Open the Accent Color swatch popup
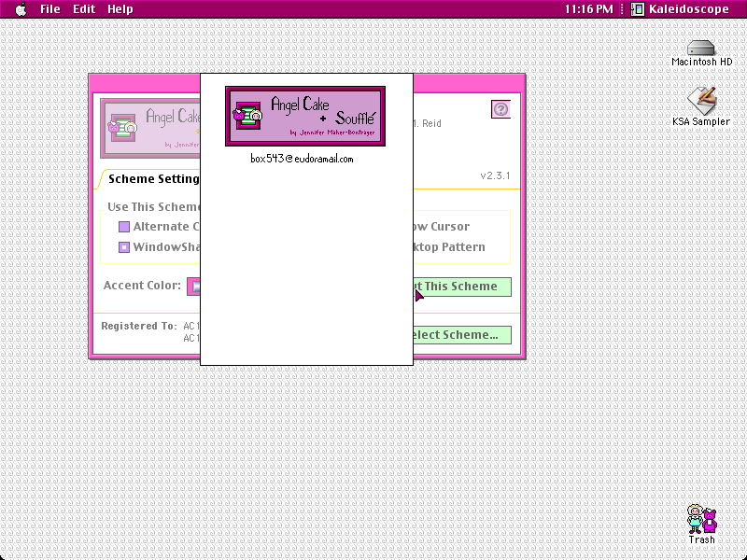The image size is (747, 560). 194,287
